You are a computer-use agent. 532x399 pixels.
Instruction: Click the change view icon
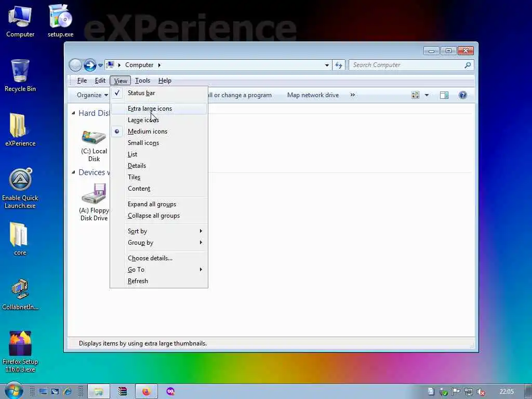coord(415,95)
